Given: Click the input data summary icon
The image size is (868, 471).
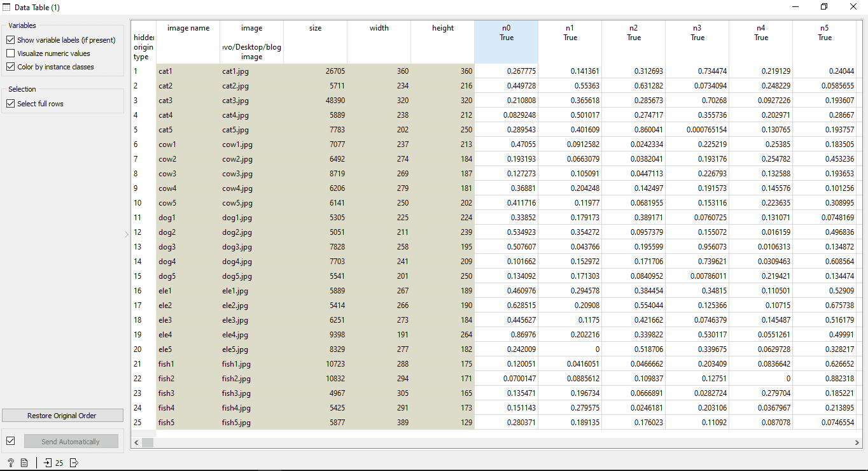Looking at the screenshot, I should tap(48, 463).
